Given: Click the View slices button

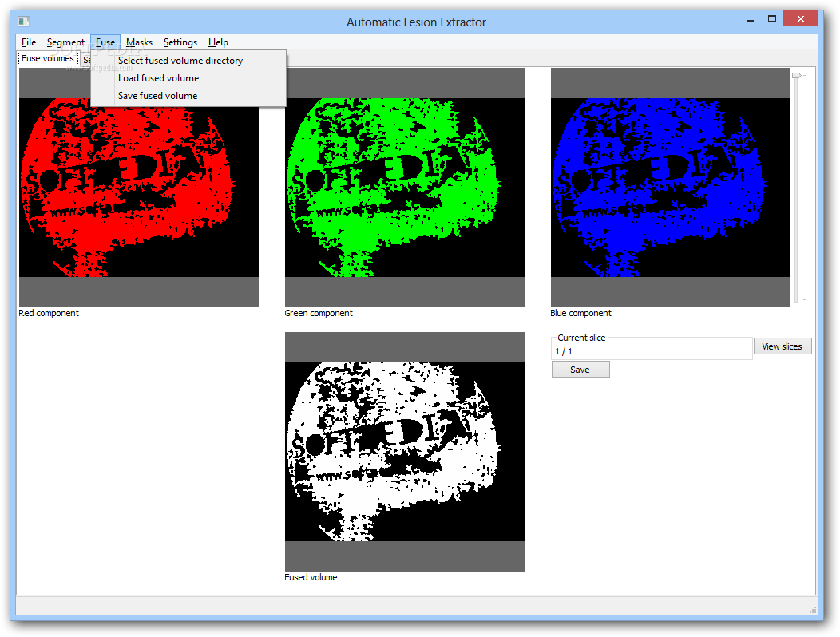Looking at the screenshot, I should [783, 346].
